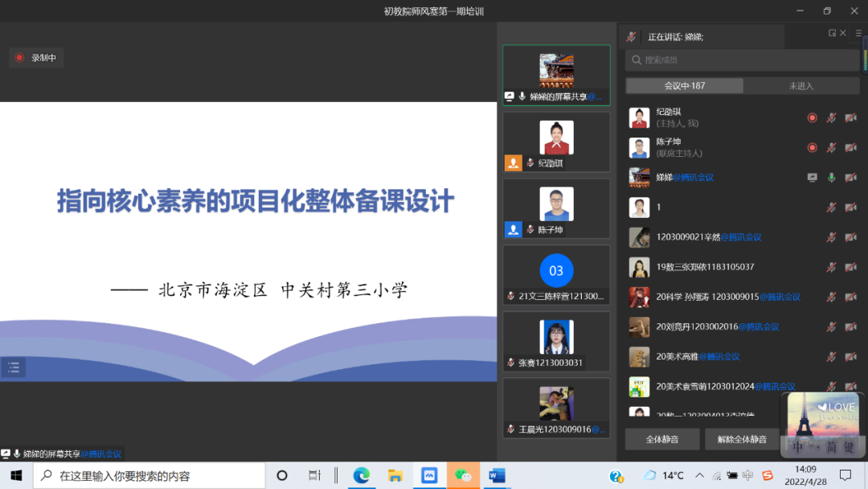Open the slide list menu icon
This screenshot has height=489, width=868.
(14, 368)
